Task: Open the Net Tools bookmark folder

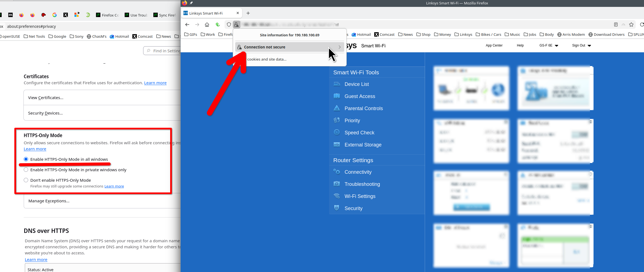Action: pyautogui.click(x=34, y=36)
